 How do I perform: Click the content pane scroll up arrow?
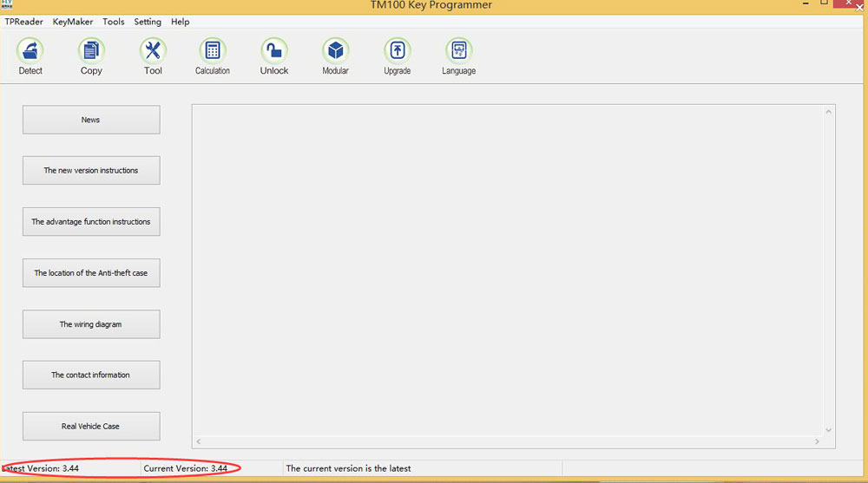[829, 112]
